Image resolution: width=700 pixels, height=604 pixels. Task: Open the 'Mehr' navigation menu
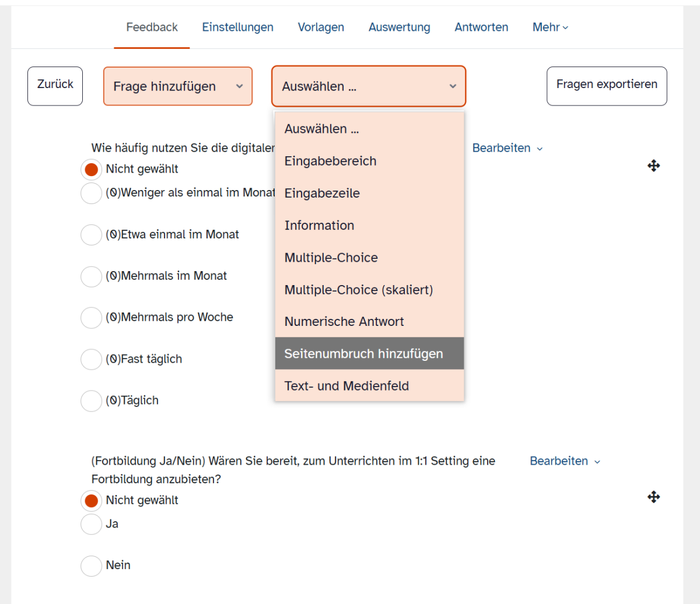pos(550,27)
